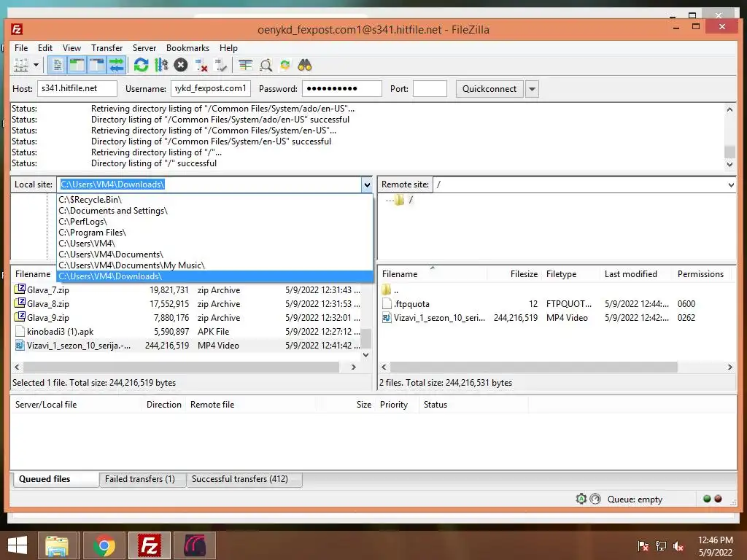The image size is (747, 560).
Task: Disconnect from the visible server
Action: click(x=201, y=65)
